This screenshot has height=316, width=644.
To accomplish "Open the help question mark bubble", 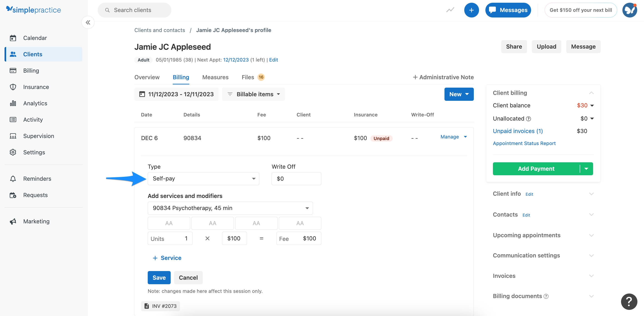I will point(629,301).
